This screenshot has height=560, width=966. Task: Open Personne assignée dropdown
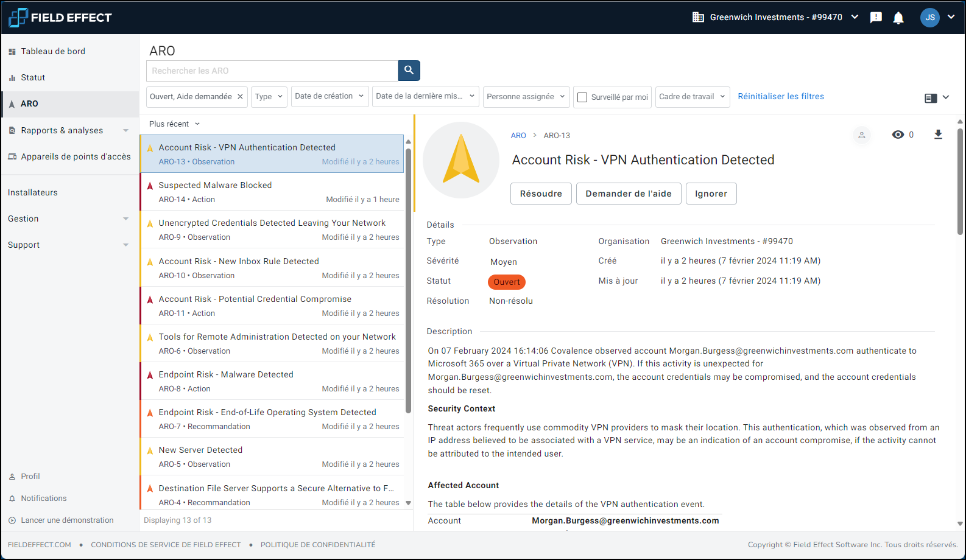pyautogui.click(x=526, y=97)
